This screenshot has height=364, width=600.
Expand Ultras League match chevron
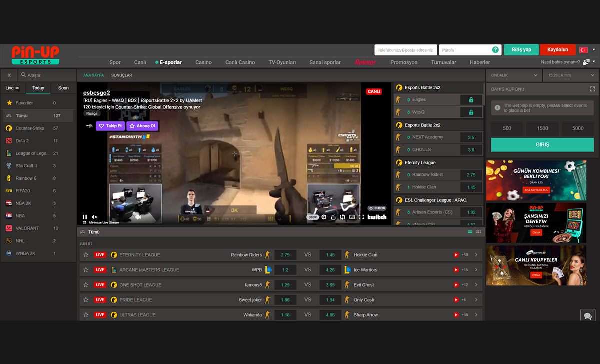point(476,315)
